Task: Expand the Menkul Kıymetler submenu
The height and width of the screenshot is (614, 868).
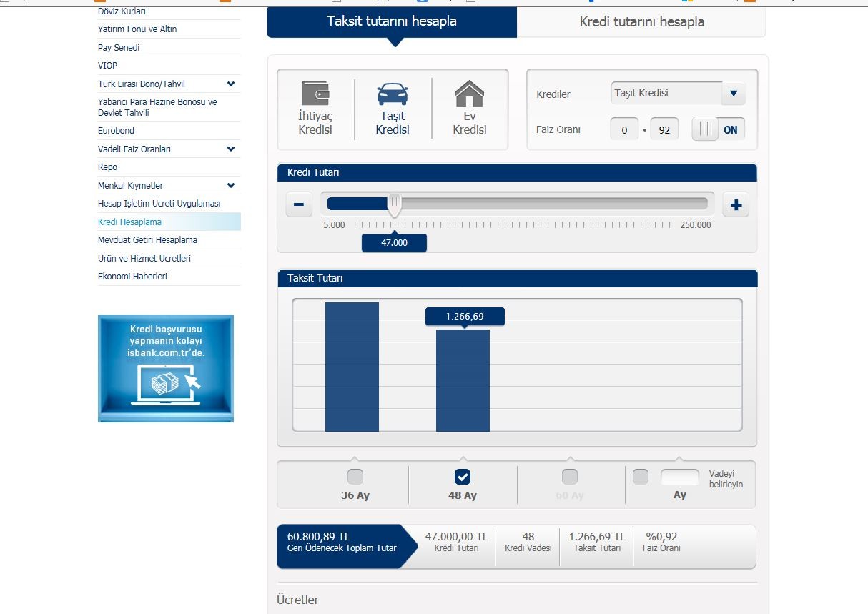Action: tap(230, 185)
